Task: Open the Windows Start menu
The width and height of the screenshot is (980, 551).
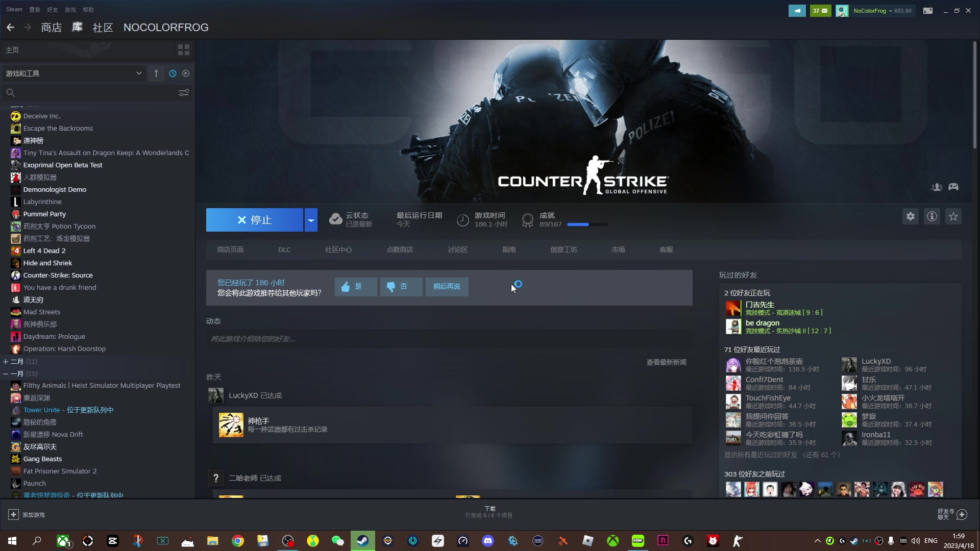Action: point(12,541)
